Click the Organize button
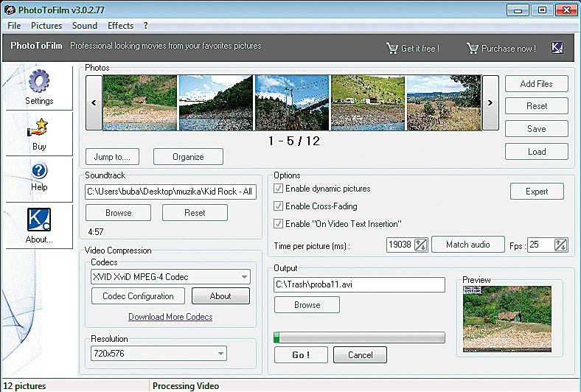 click(188, 156)
